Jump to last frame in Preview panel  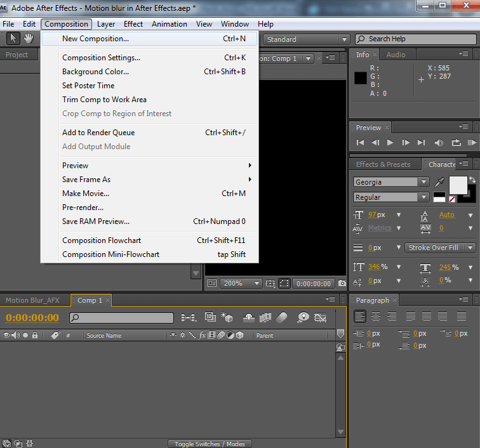pyautogui.click(x=421, y=142)
